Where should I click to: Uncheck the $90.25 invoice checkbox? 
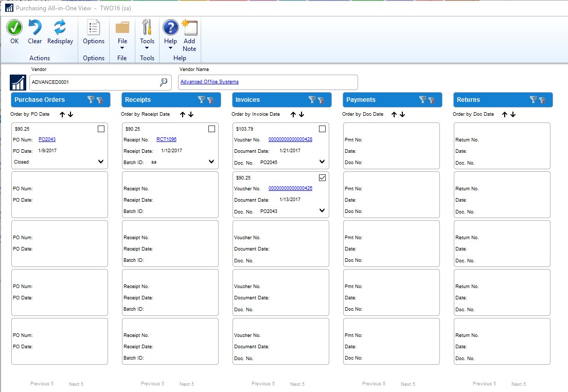[323, 178]
